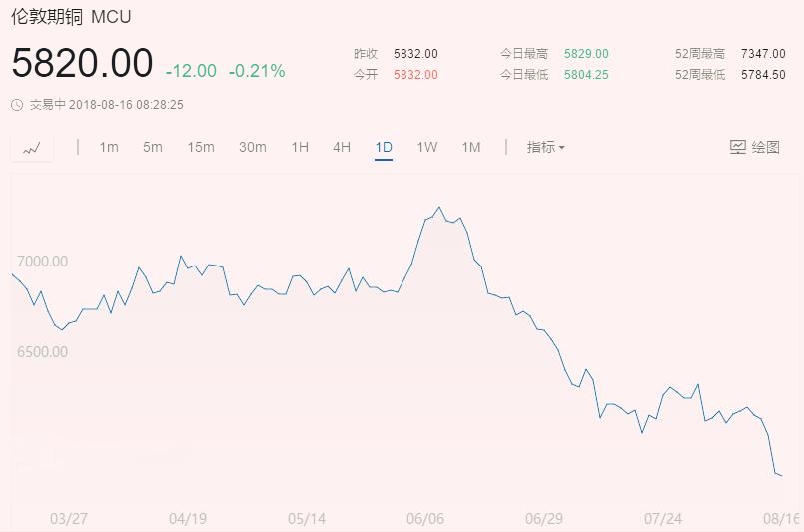Click the 06/06 date axis label

pos(424,519)
